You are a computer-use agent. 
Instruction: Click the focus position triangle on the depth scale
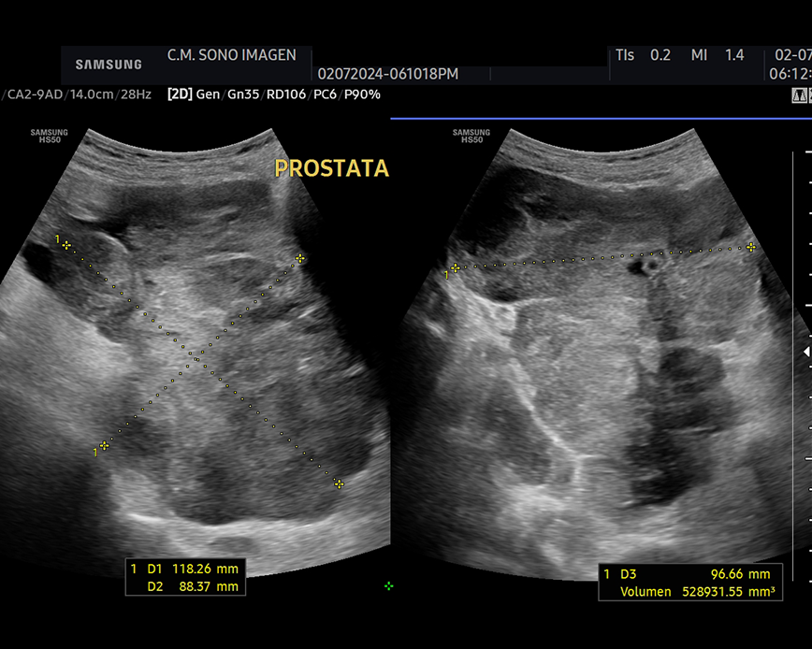pyautogui.click(x=807, y=352)
